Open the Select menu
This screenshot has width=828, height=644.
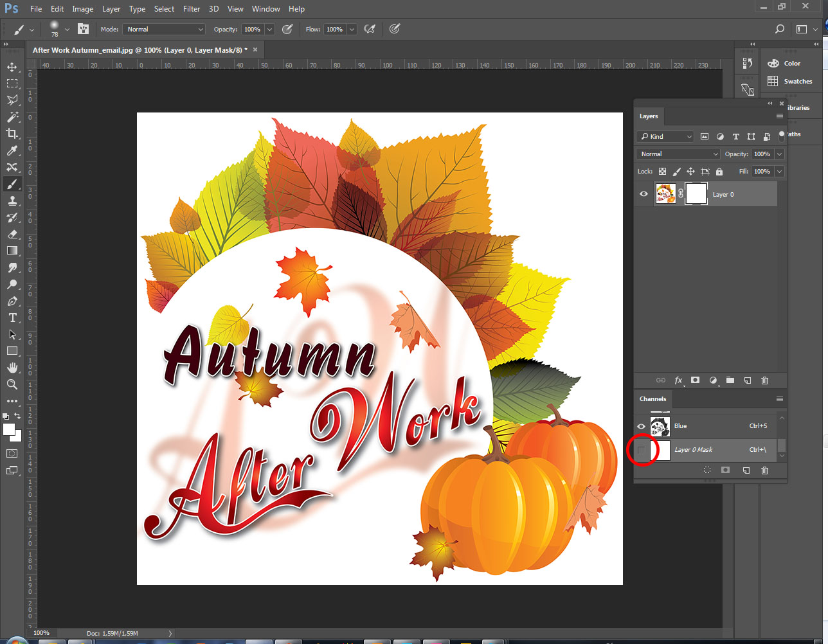point(164,9)
